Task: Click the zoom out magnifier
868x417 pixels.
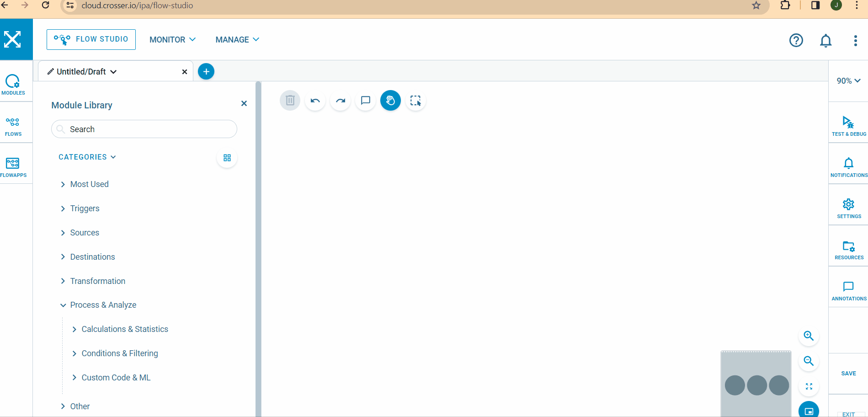Action: [809, 361]
